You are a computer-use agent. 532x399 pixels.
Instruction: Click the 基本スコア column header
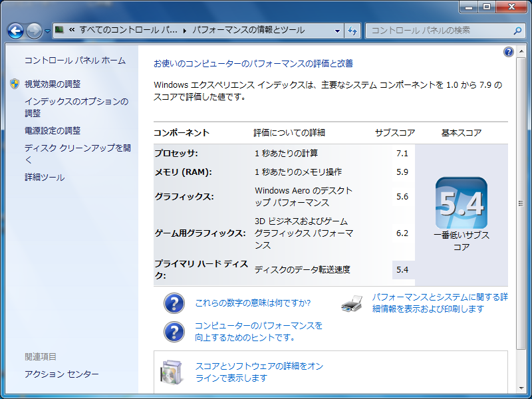pos(462,132)
